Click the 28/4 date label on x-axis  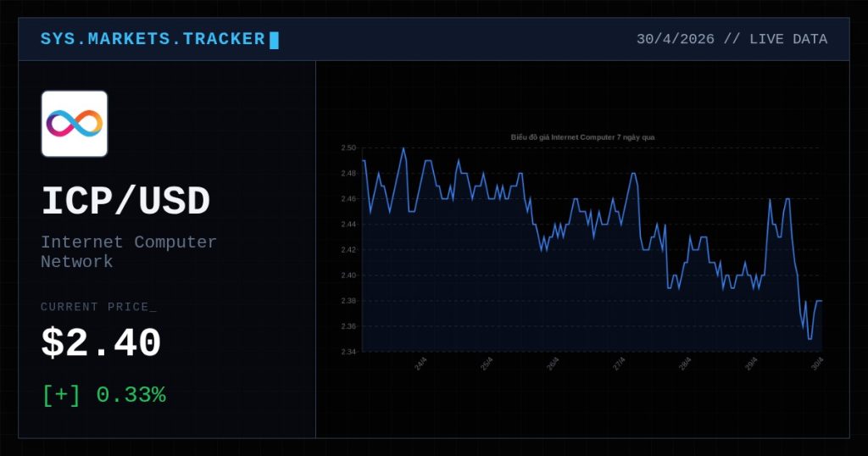click(x=685, y=364)
